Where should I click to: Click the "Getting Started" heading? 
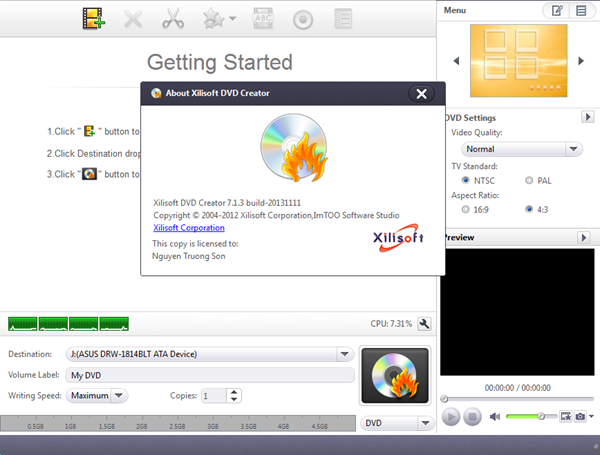[x=220, y=62]
